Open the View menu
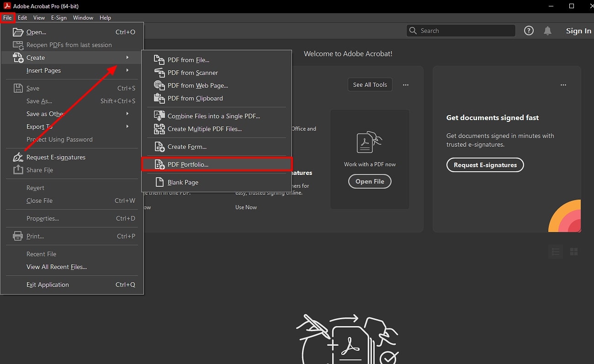Screen dimensions: 594x364 39,18
